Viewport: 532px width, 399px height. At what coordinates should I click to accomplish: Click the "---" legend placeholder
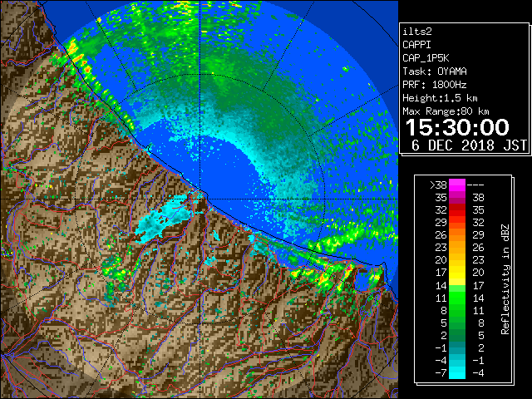475,185
